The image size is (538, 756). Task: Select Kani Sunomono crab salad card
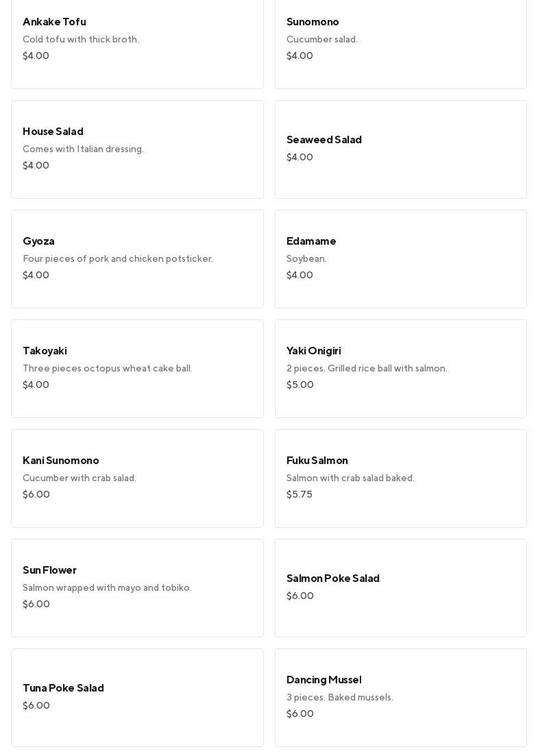[x=137, y=478]
